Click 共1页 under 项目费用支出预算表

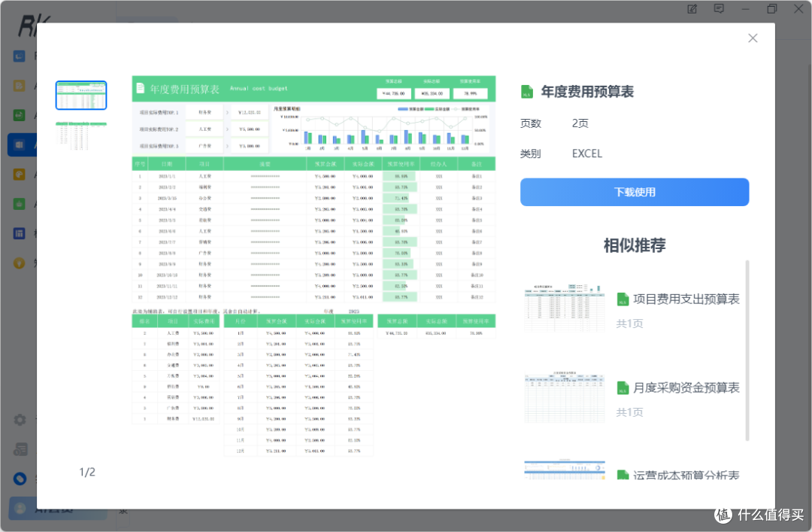coord(630,324)
